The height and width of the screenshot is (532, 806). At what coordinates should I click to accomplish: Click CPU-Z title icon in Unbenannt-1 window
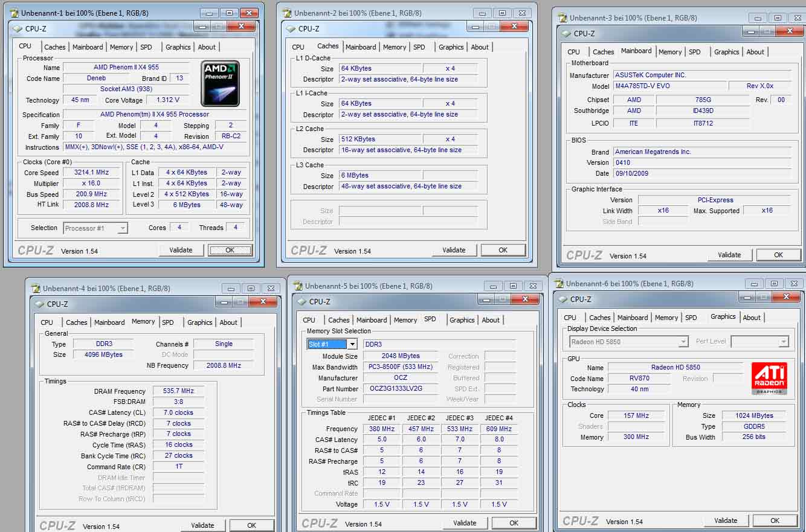18,28
